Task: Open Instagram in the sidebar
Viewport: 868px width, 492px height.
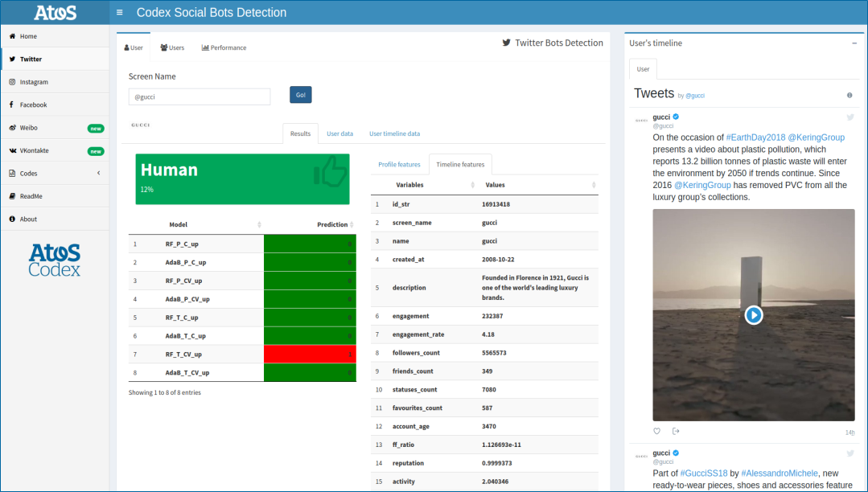Action: (x=55, y=82)
